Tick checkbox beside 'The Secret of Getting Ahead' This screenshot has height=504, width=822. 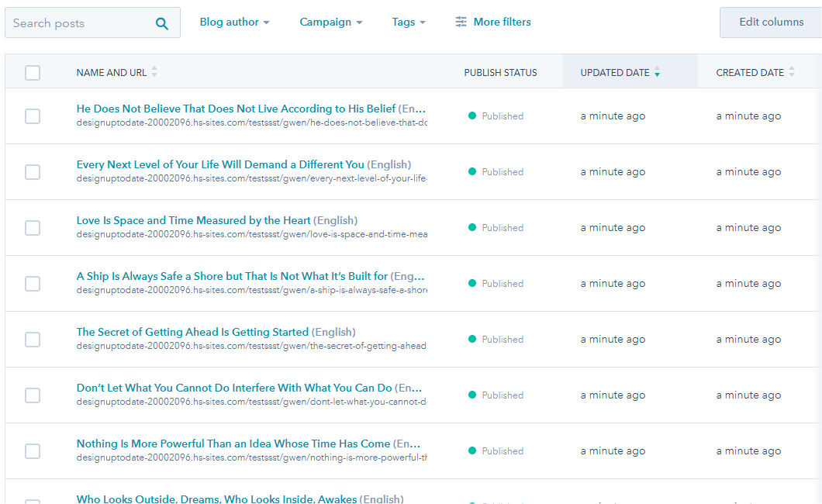point(33,340)
